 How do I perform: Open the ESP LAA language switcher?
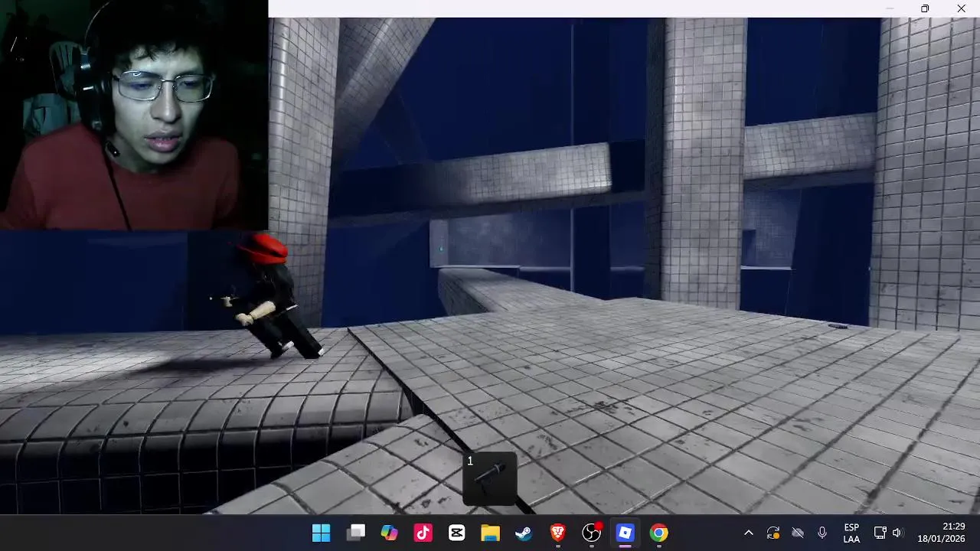(851, 533)
